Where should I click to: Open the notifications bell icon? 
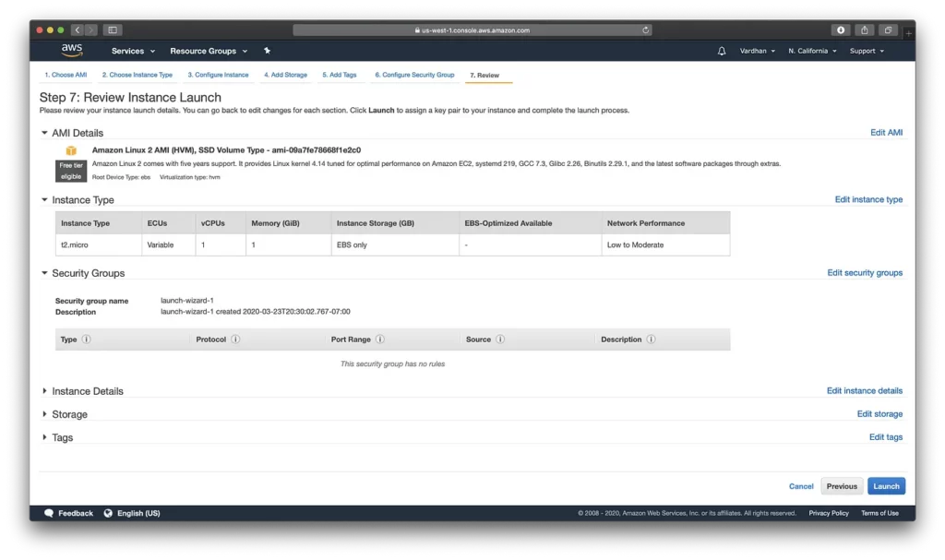pyautogui.click(x=722, y=52)
